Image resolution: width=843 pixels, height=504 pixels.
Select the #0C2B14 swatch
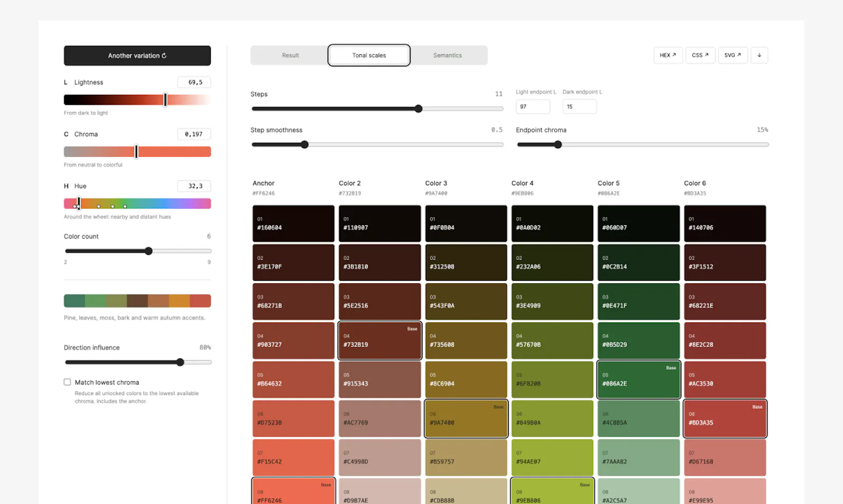tap(639, 262)
